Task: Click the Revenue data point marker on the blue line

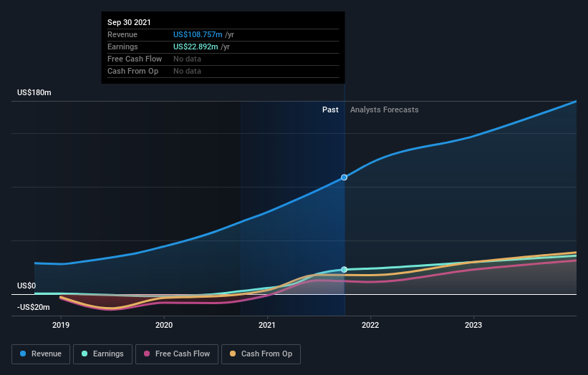Action: point(344,177)
